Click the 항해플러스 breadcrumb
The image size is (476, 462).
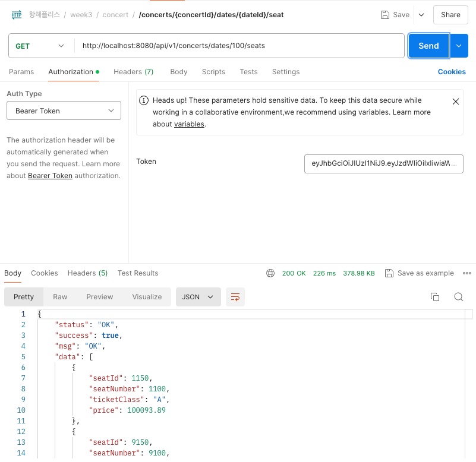[x=45, y=15]
